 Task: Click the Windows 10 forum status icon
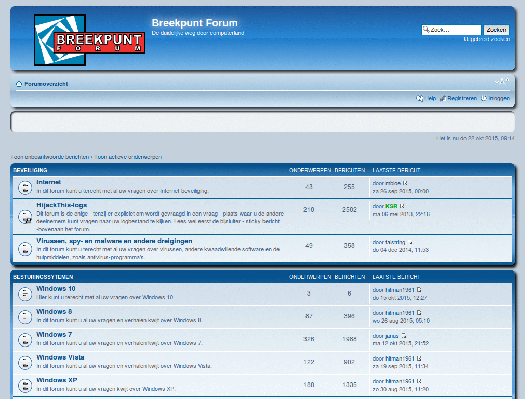pos(25,294)
